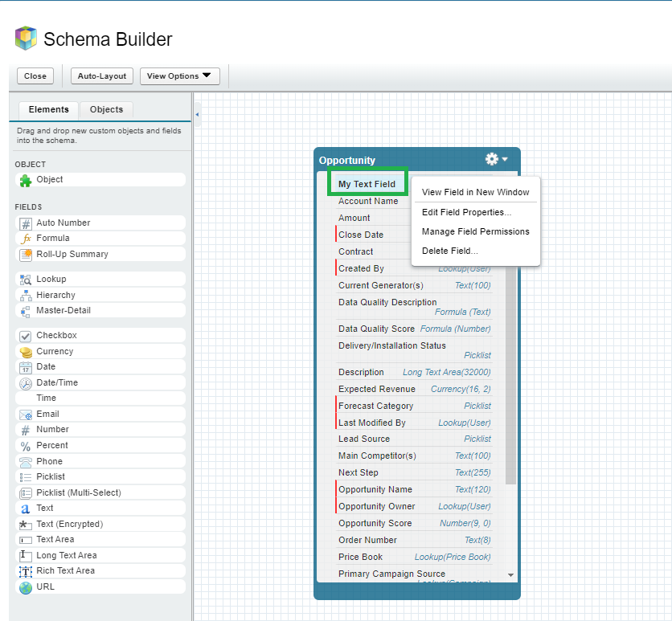
Task: Select the Current Generator(s) field
Action: (x=414, y=285)
